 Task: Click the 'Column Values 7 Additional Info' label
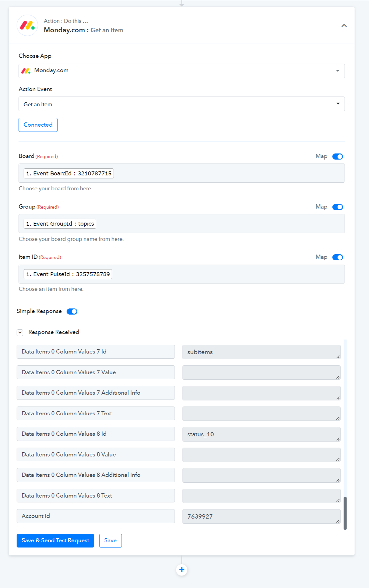(x=96, y=393)
